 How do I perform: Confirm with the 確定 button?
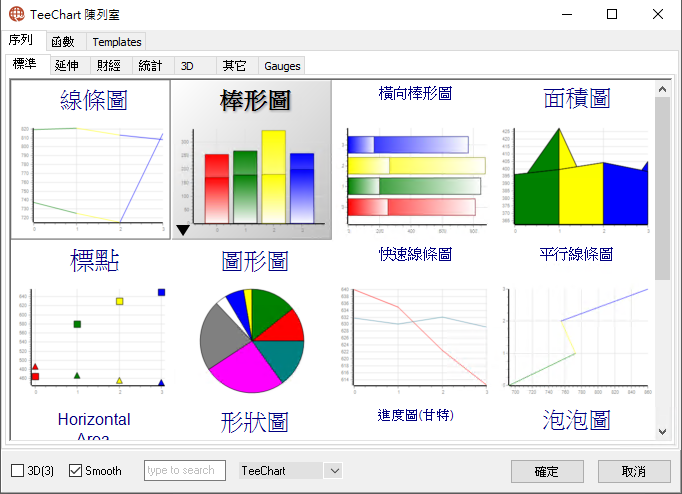(547, 471)
